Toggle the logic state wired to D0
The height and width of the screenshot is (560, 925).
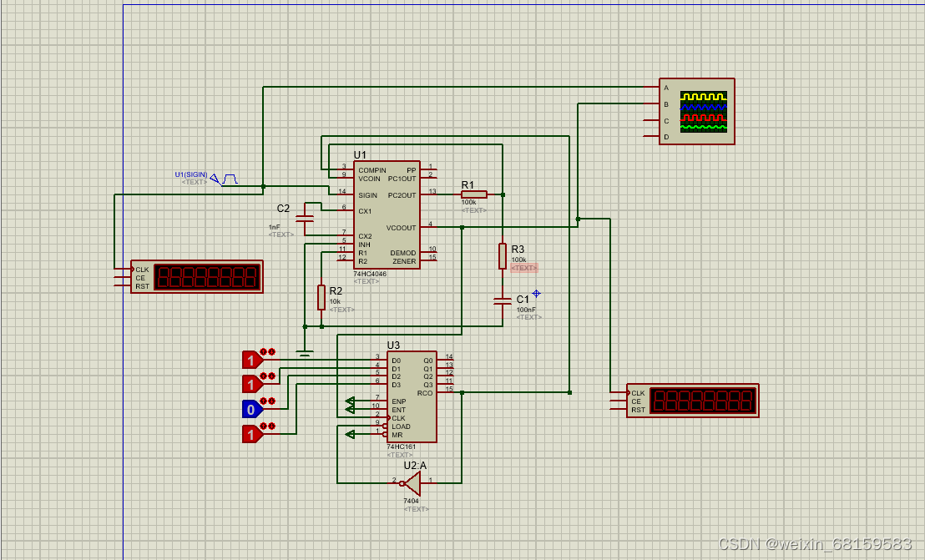point(252,360)
